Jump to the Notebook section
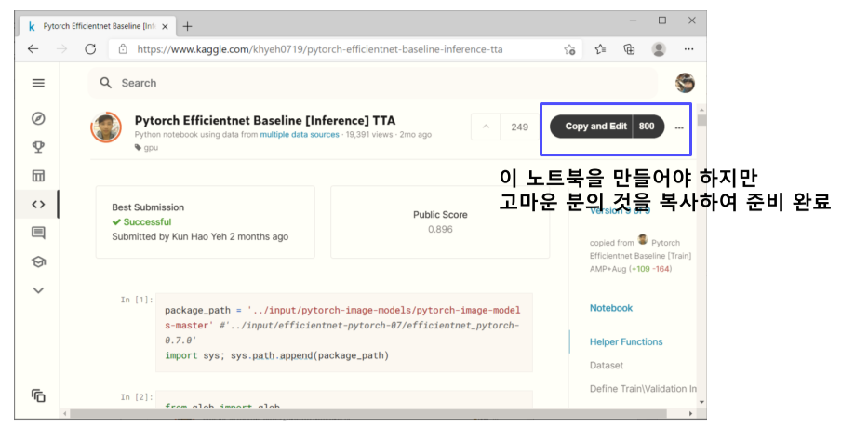Image resolution: width=868 pixels, height=428 pixels. coord(611,308)
